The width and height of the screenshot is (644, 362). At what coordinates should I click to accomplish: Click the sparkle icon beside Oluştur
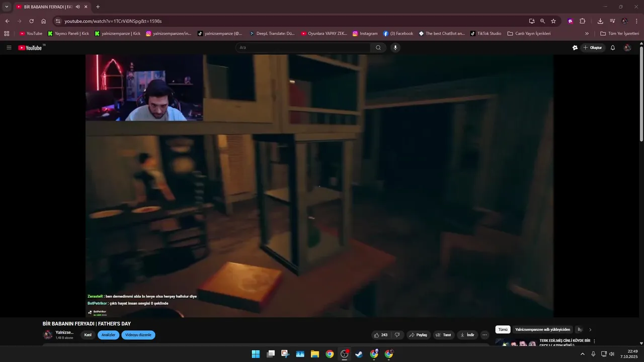click(575, 48)
